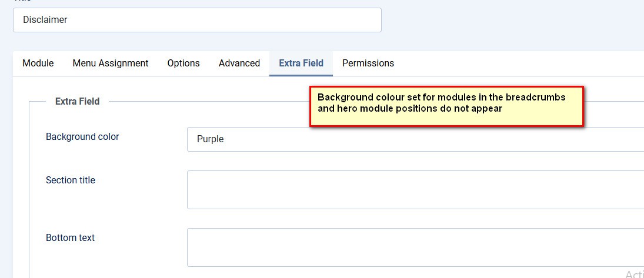Screen dimensions: 644x278
Task: Click the Title field containing Disclaimer
Action: 197,20
